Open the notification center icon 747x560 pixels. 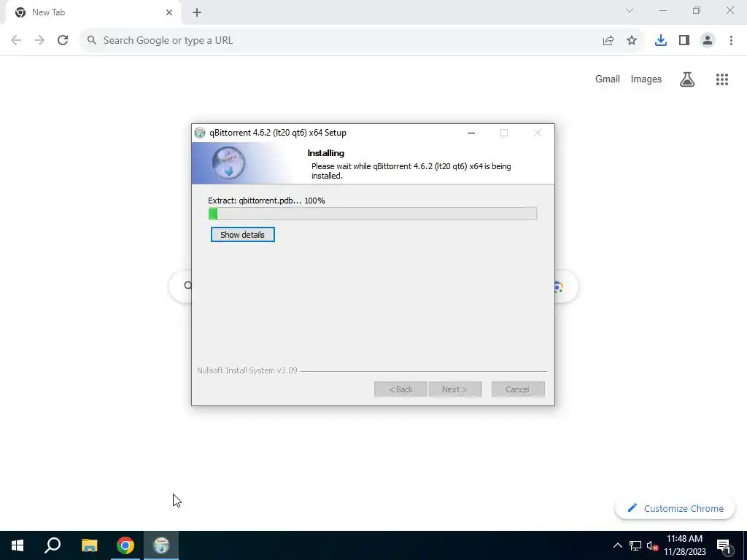(x=724, y=545)
